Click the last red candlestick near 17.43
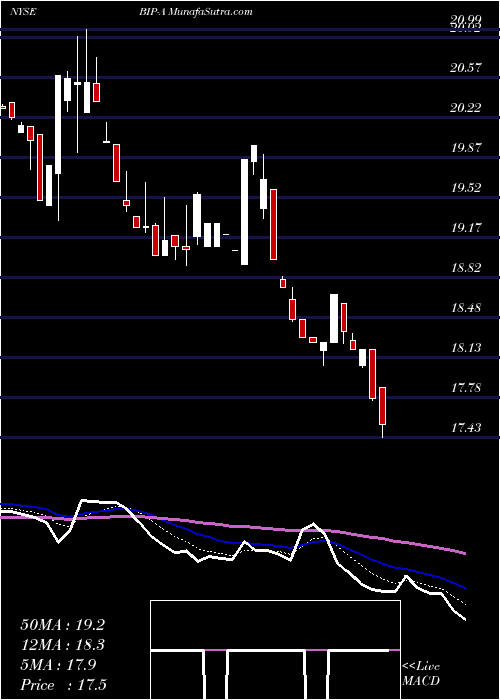This screenshot has width=500, height=700. click(383, 406)
